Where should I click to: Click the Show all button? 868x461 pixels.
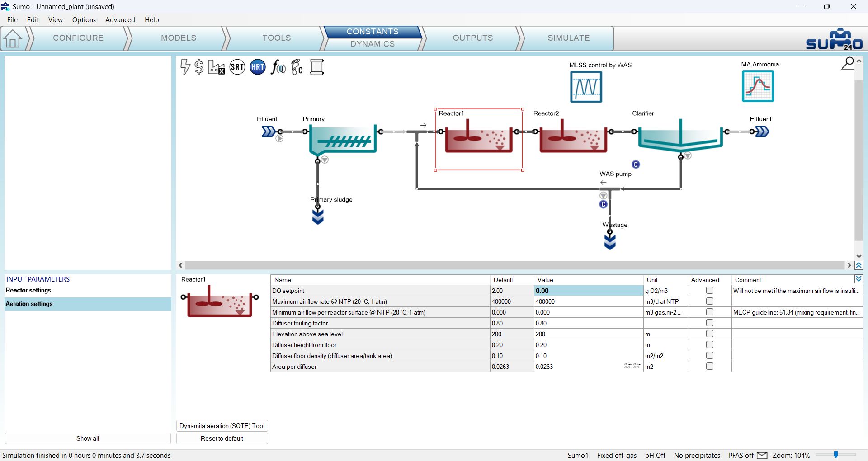pos(88,438)
